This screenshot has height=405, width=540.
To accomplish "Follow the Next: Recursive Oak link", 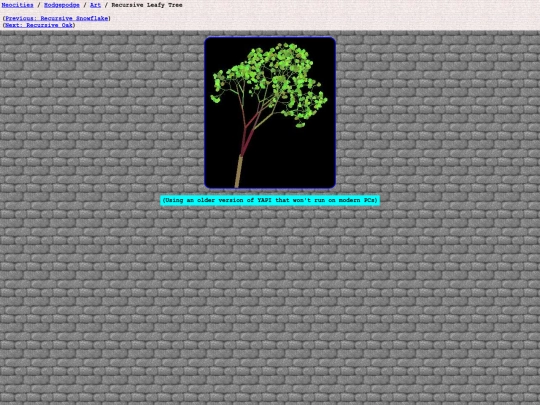I will tap(39, 25).
